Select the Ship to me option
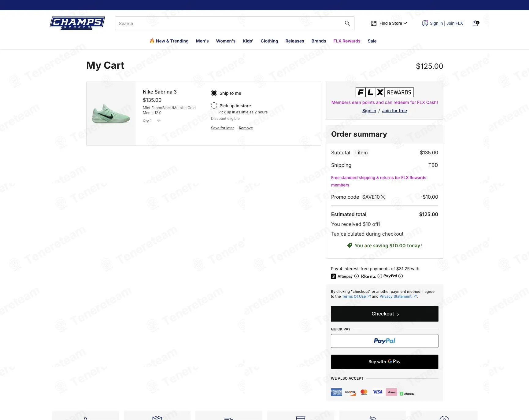 click(x=214, y=93)
